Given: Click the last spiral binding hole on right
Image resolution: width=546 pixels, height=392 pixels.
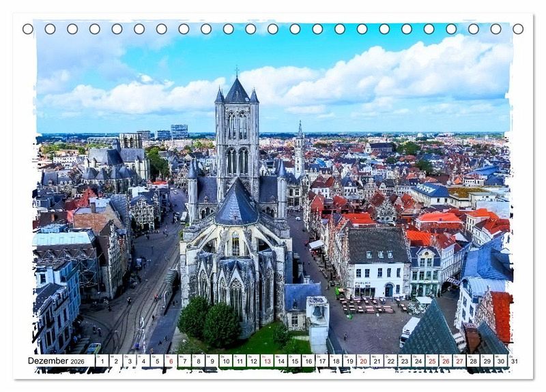Looking at the screenshot, I should click(x=518, y=29).
